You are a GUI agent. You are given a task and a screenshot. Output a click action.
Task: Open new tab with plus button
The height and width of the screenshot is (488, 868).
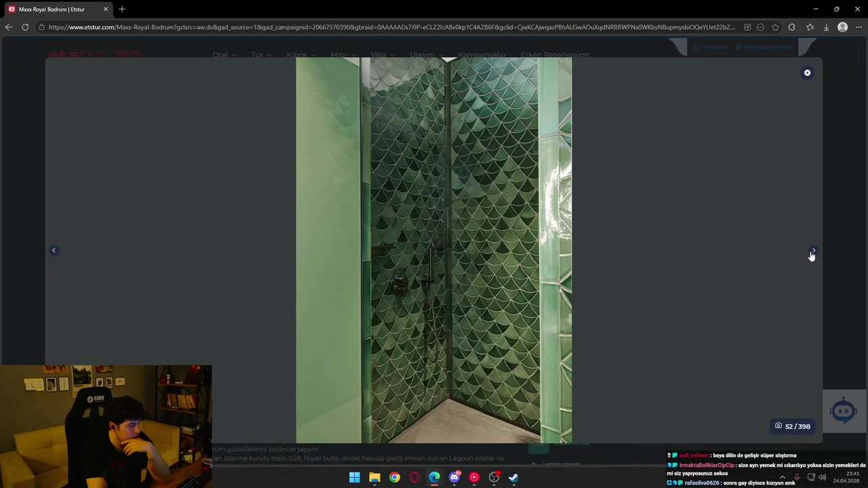[122, 9]
